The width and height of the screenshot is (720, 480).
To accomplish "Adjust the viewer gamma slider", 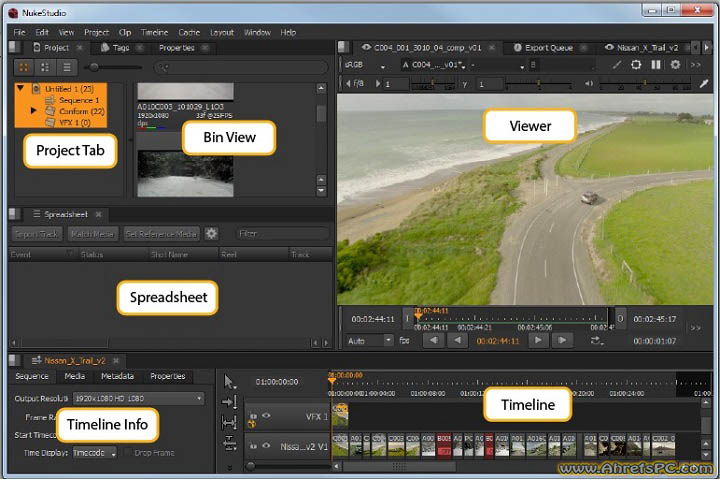I will (538, 84).
